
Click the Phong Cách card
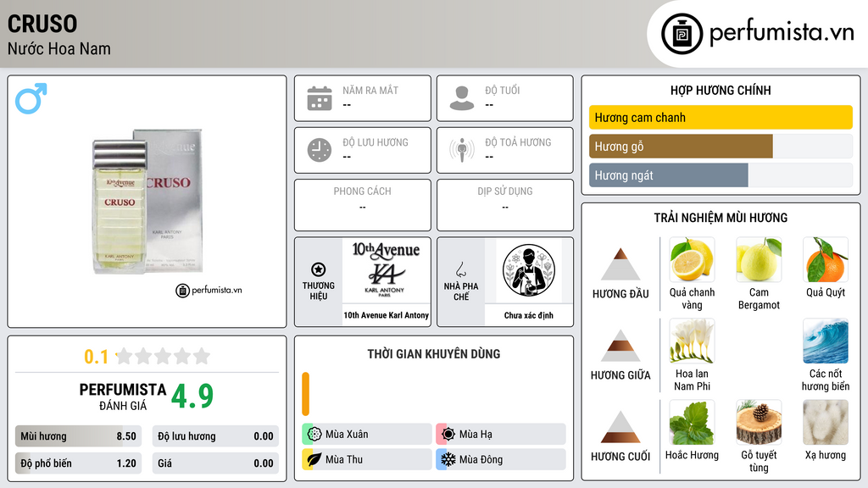click(363, 205)
